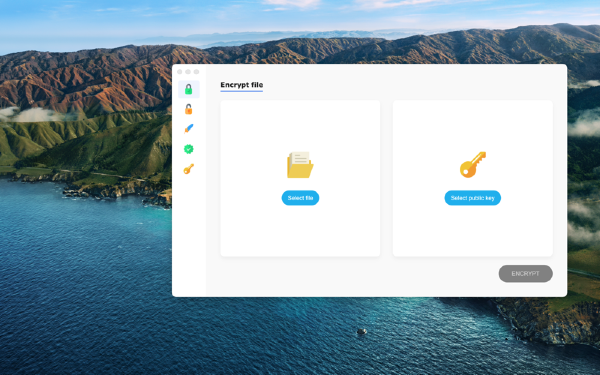Click the file selection card panel
This screenshot has width=600, height=375.
pos(300,178)
